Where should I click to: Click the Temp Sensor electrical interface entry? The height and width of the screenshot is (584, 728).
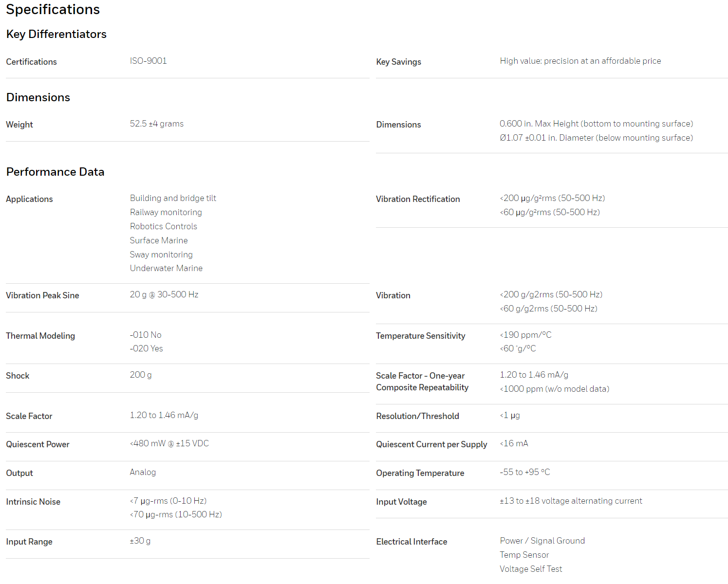tap(524, 555)
